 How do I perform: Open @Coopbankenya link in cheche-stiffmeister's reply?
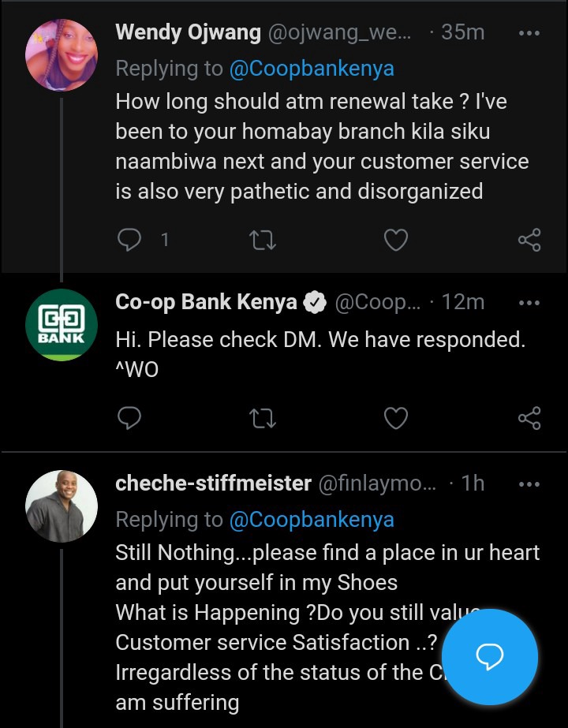(312, 520)
